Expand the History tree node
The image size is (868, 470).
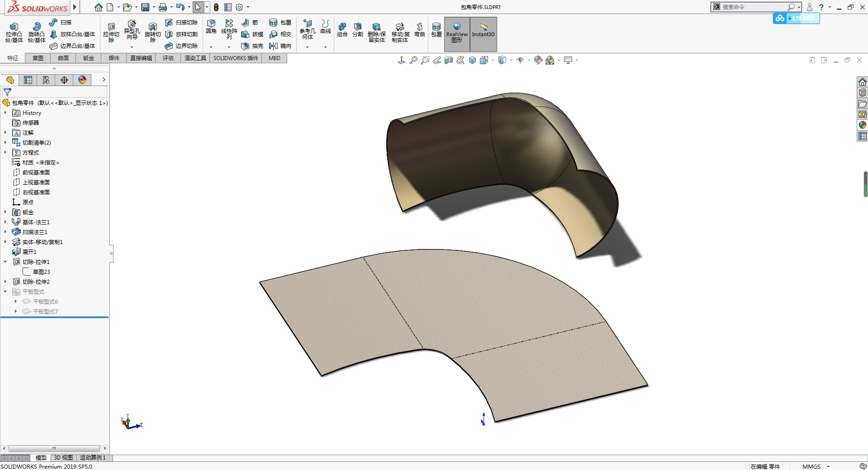click(5, 113)
